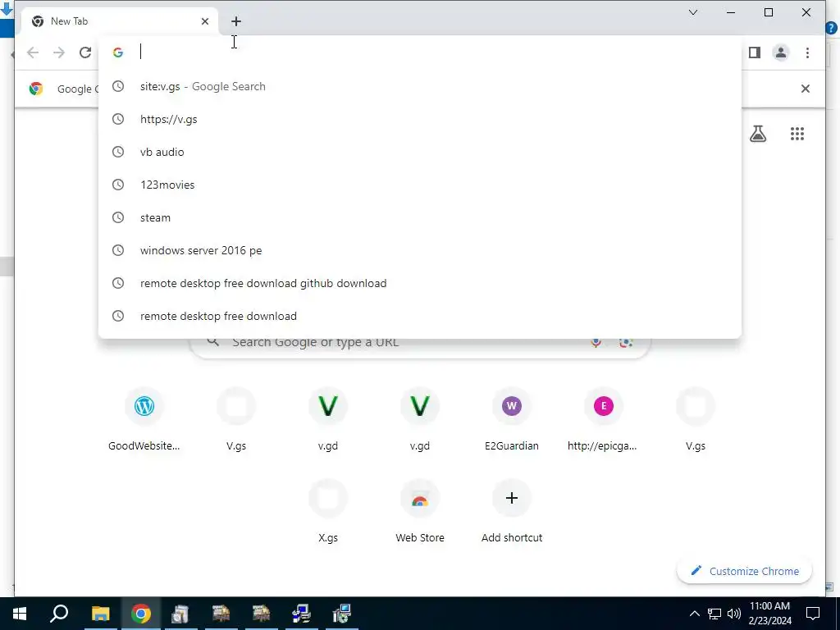Open volume control in tray
Viewport: 840px width, 630px height.
click(734, 614)
